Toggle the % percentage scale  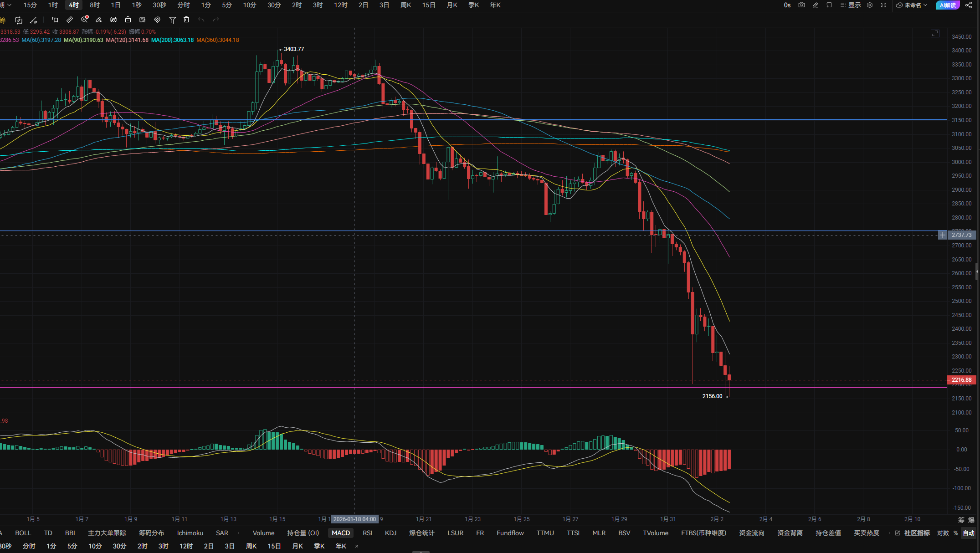point(956,533)
